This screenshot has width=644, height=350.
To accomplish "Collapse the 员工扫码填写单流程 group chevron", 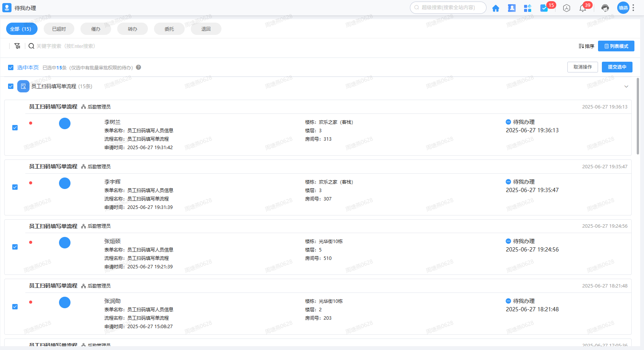I will (x=626, y=87).
